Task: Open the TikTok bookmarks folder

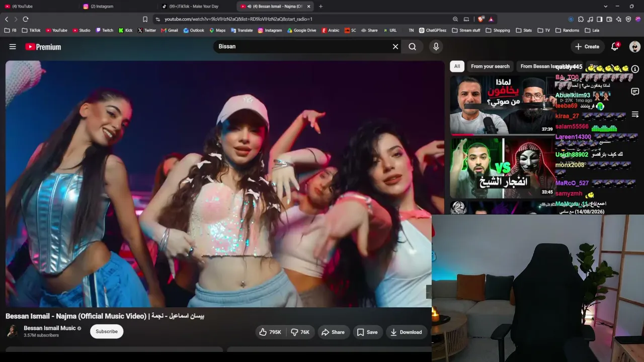Action: point(31,30)
